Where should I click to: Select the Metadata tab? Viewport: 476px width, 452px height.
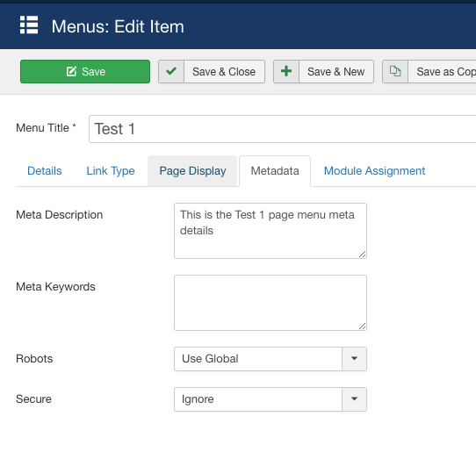click(275, 171)
